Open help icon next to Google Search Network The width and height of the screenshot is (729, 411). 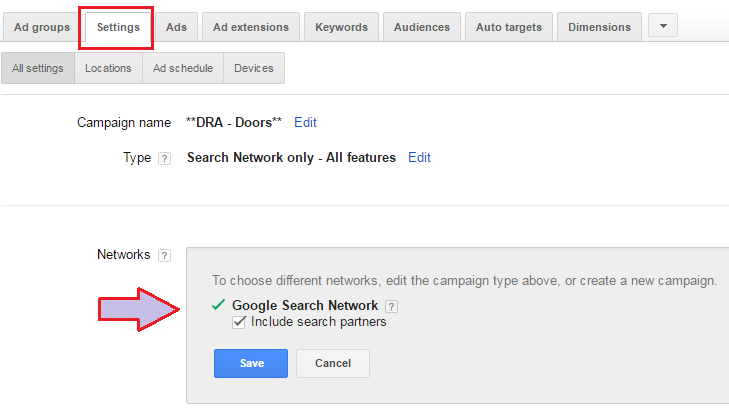[391, 306]
